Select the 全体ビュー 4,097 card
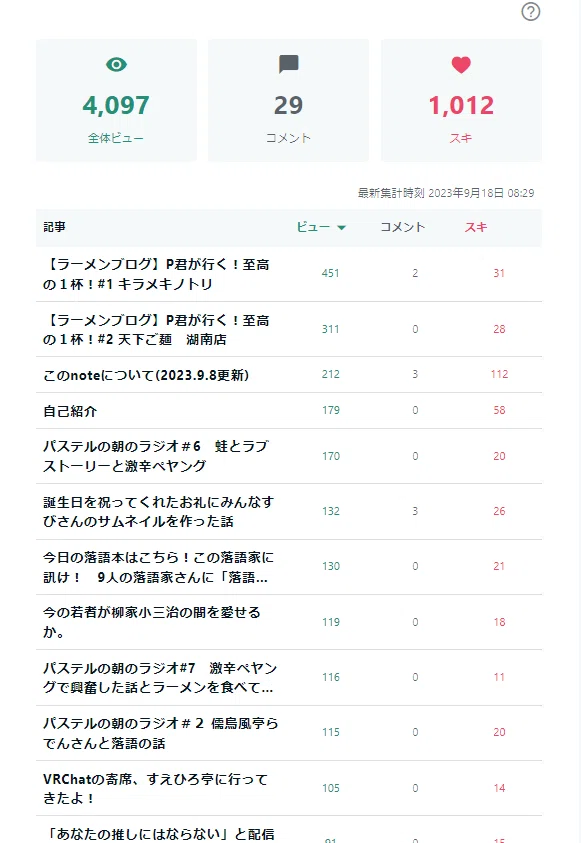581x843 pixels. (x=116, y=100)
